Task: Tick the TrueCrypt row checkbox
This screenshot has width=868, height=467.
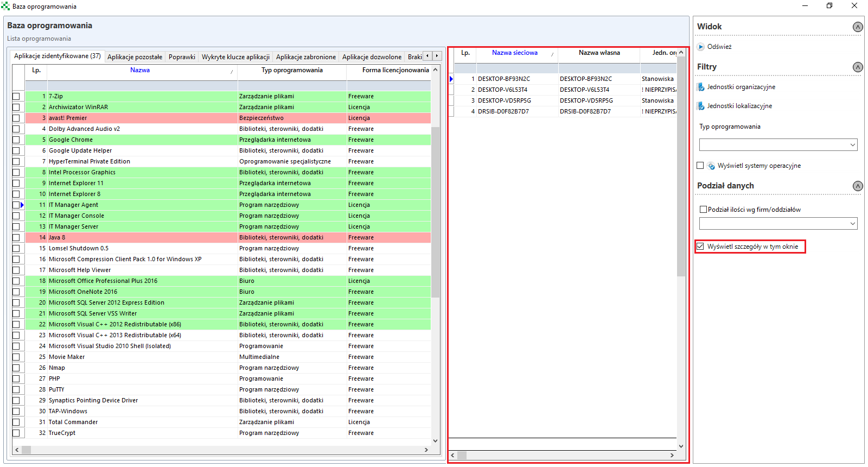Action: 16,433
